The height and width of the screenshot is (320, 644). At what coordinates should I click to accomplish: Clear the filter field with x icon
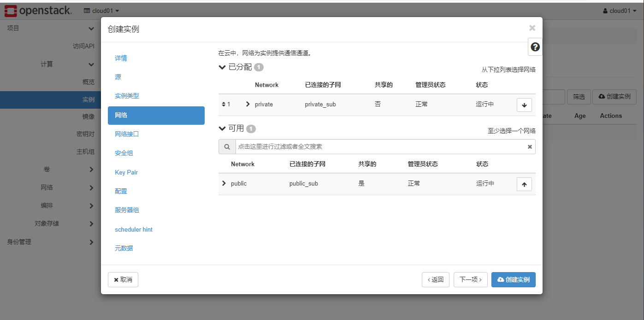click(x=530, y=147)
